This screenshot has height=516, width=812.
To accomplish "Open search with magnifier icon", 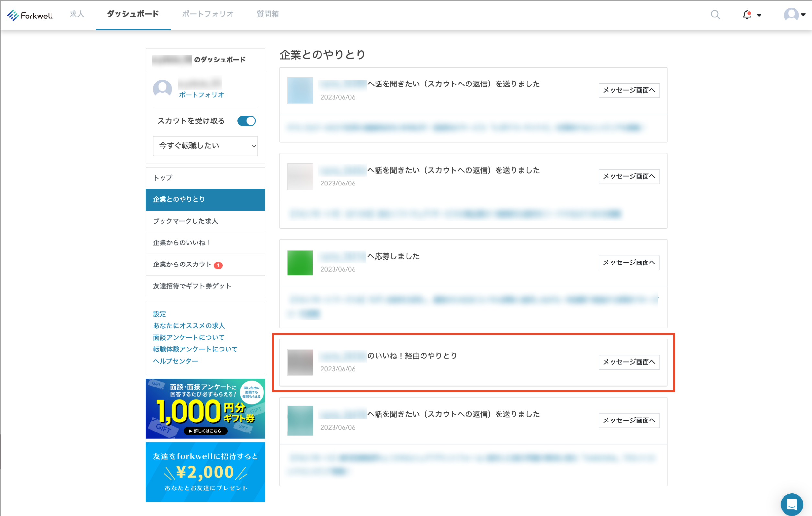I will click(715, 15).
